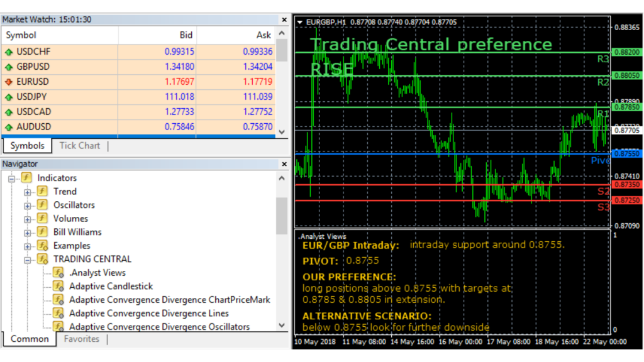
Task: Open the EURGBP chart dropdown triangle
Action: point(300,22)
